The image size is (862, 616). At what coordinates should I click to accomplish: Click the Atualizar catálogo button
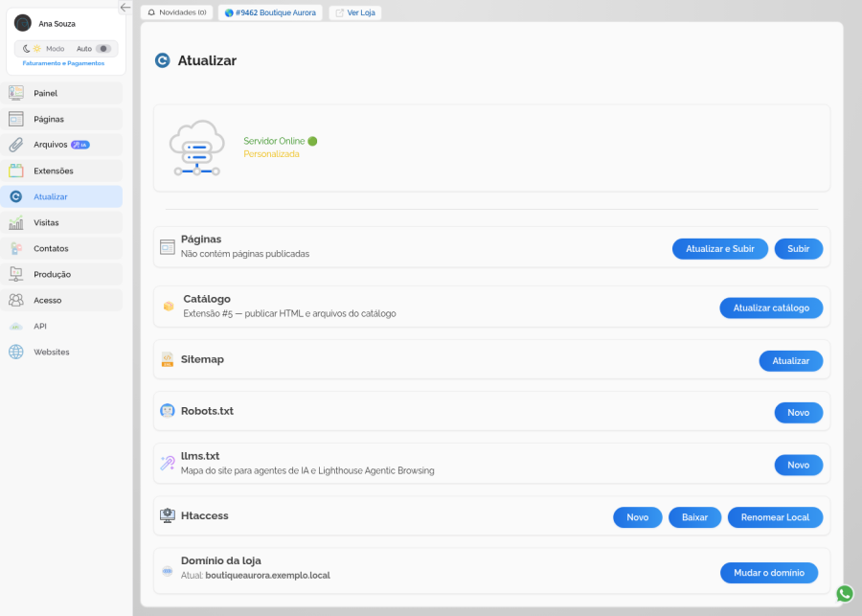(x=771, y=308)
